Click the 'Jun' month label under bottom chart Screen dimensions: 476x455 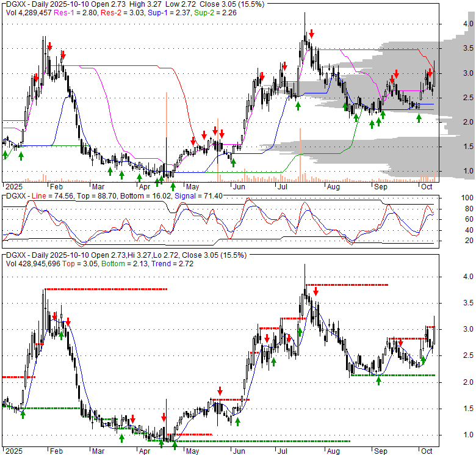pos(239,451)
